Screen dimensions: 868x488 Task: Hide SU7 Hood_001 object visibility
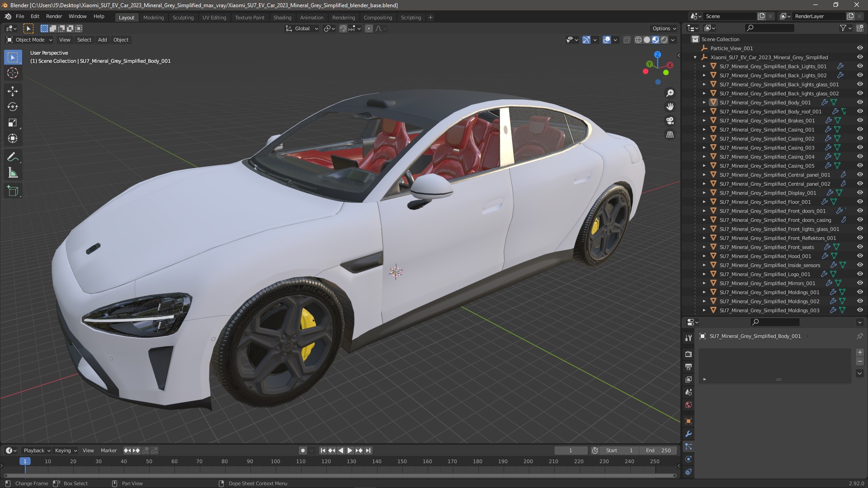860,256
